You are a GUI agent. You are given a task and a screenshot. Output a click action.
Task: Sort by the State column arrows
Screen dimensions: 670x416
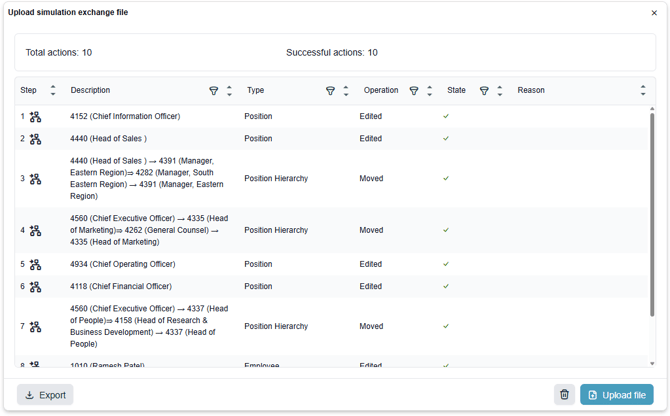point(500,90)
